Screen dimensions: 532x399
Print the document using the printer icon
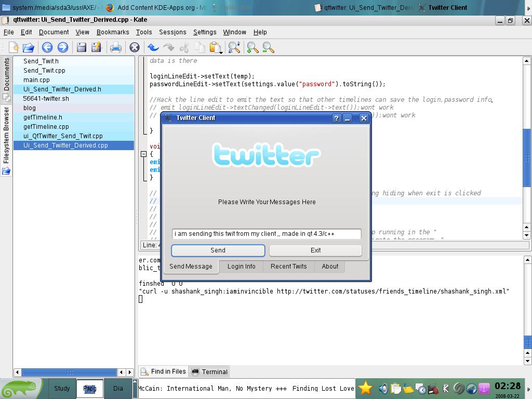point(116,47)
